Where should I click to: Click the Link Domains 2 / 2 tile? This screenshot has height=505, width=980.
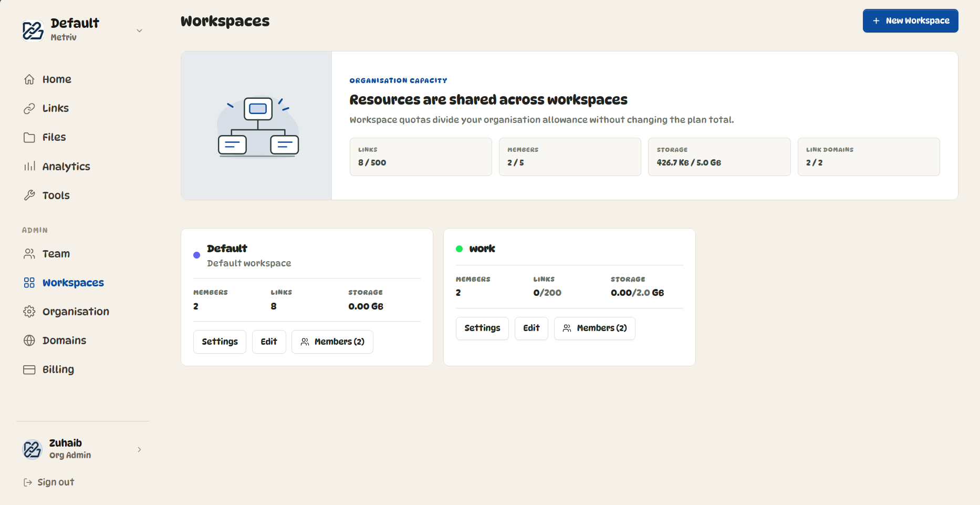pyautogui.click(x=869, y=157)
